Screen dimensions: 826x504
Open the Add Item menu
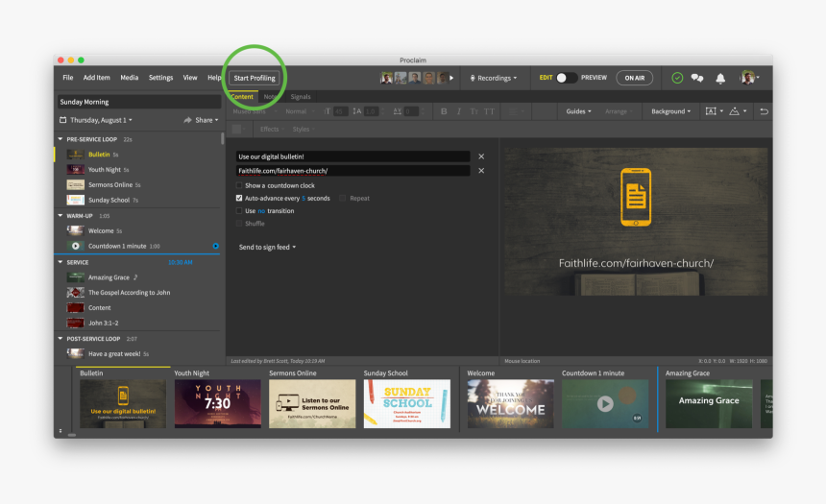96,78
